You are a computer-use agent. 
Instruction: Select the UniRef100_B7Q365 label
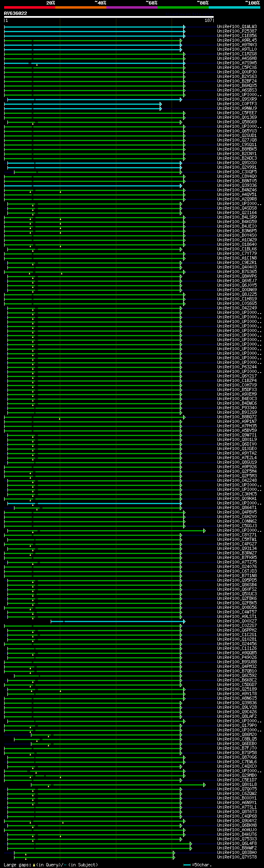(x=237, y=272)
